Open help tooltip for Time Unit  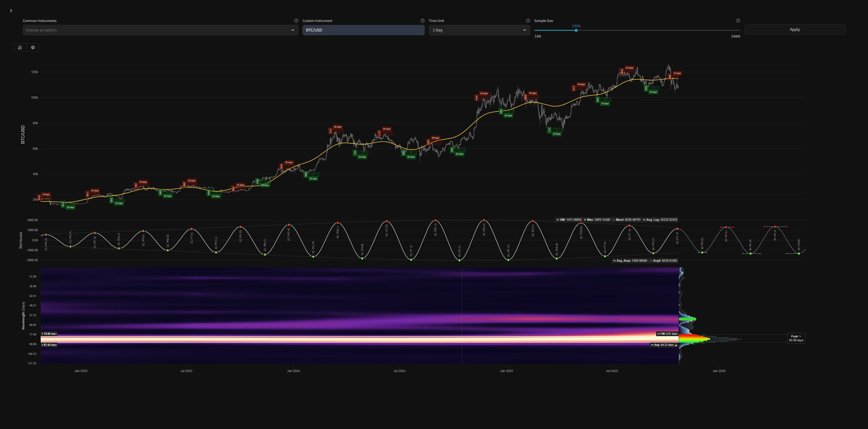(528, 21)
